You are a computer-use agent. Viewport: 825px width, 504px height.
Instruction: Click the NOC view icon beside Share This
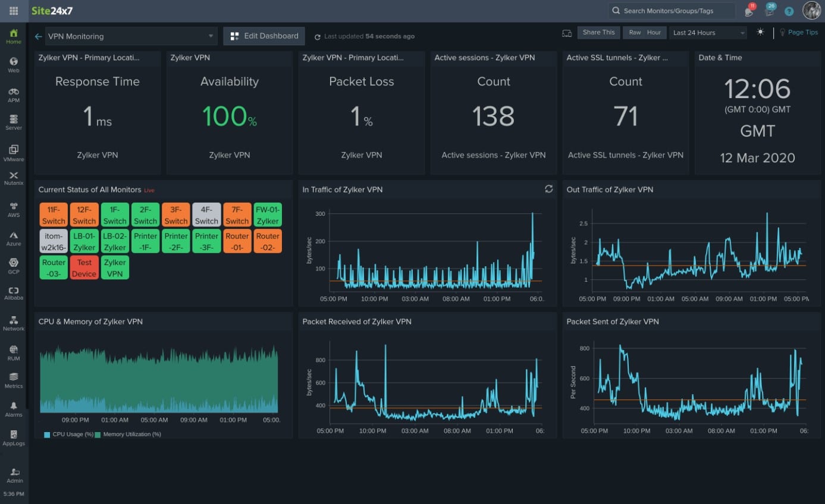point(567,33)
